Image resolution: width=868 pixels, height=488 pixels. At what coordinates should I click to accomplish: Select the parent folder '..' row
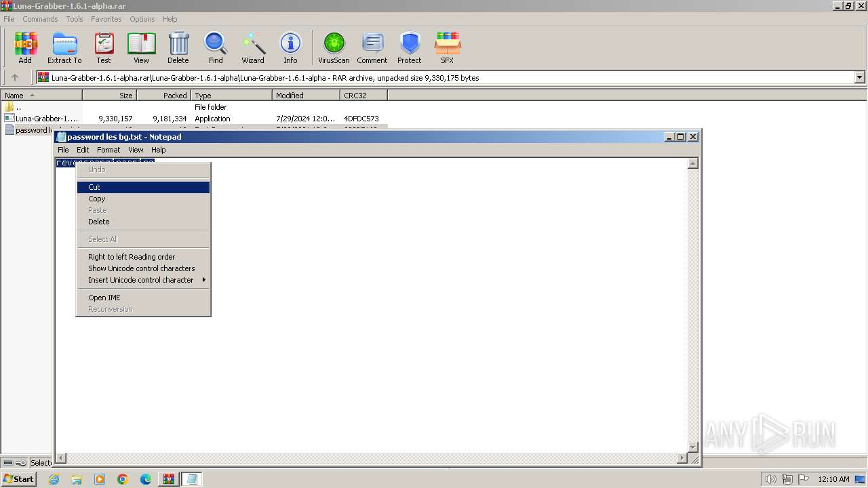pyautogui.click(x=194, y=107)
